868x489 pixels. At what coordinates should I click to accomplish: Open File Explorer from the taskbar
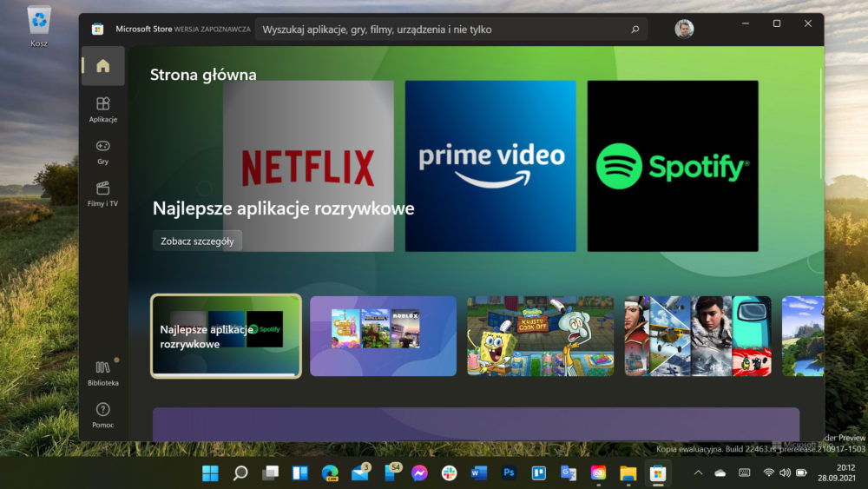[628, 473]
